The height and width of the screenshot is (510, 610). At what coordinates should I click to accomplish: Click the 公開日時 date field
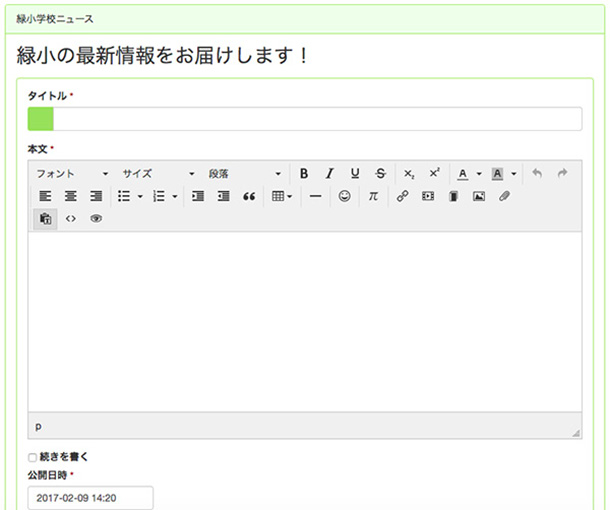tap(91, 498)
